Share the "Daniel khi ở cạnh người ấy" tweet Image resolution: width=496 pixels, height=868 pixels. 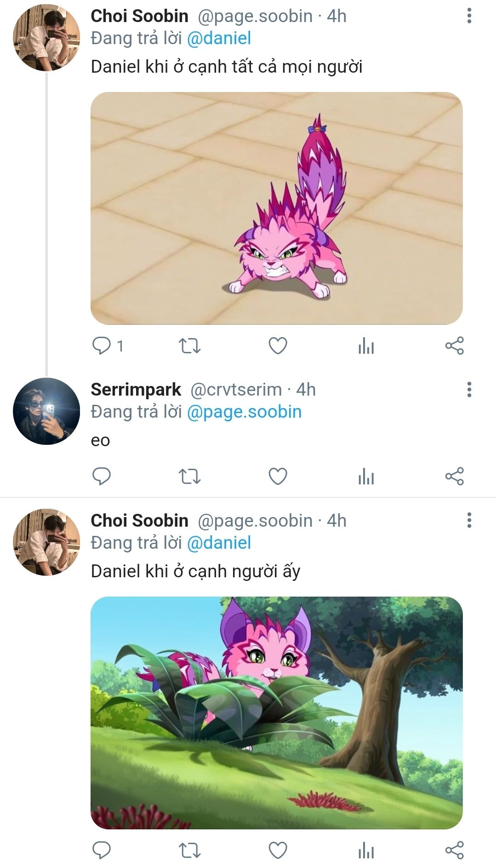[454, 850]
